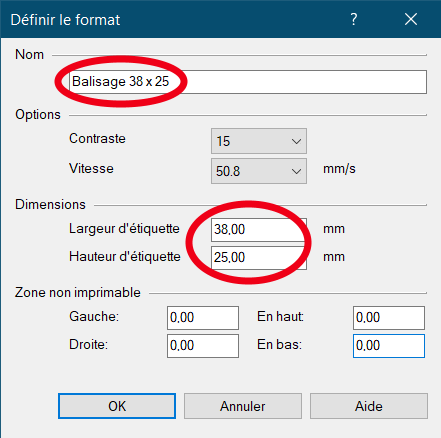Click the question mark help icon

(x=354, y=19)
